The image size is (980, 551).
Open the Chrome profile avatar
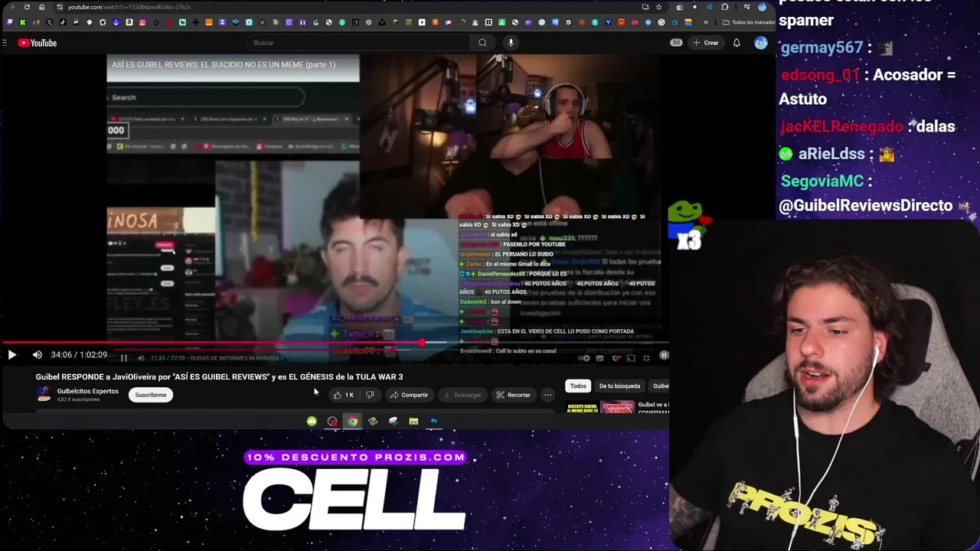pos(762,7)
